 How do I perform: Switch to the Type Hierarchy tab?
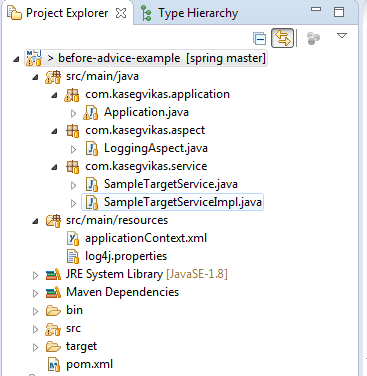pyautogui.click(x=189, y=13)
